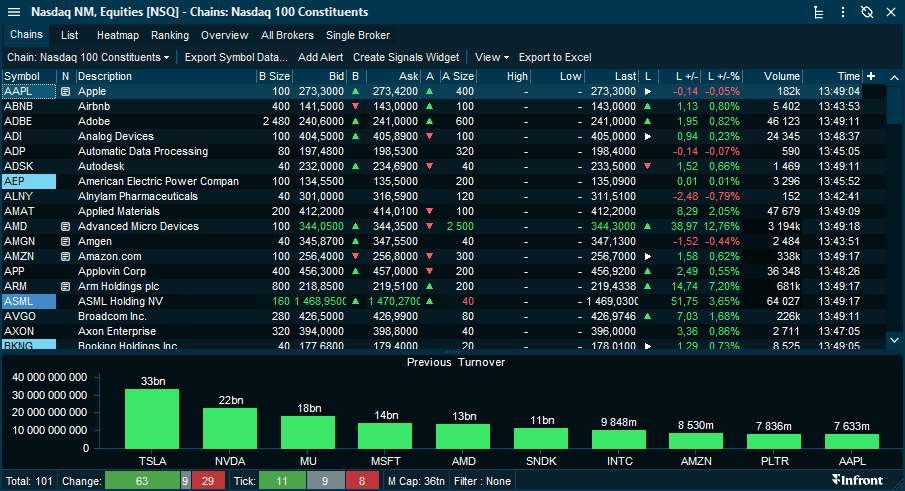This screenshot has width=905, height=491.
Task: Click the 12,76% change value for AMD
Action: click(721, 226)
